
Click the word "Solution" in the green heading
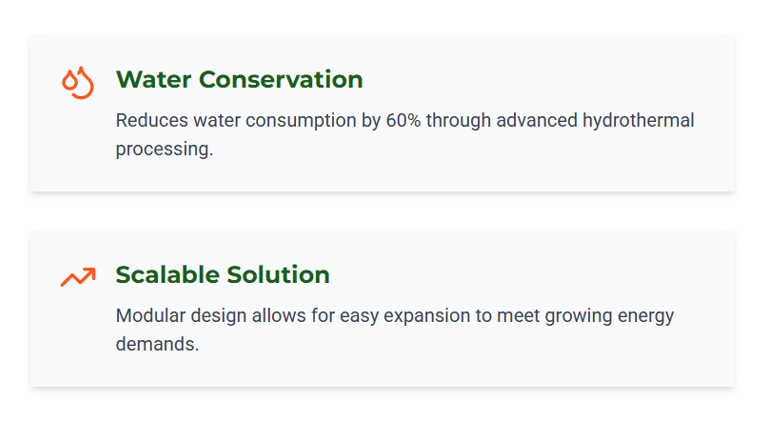coord(278,275)
